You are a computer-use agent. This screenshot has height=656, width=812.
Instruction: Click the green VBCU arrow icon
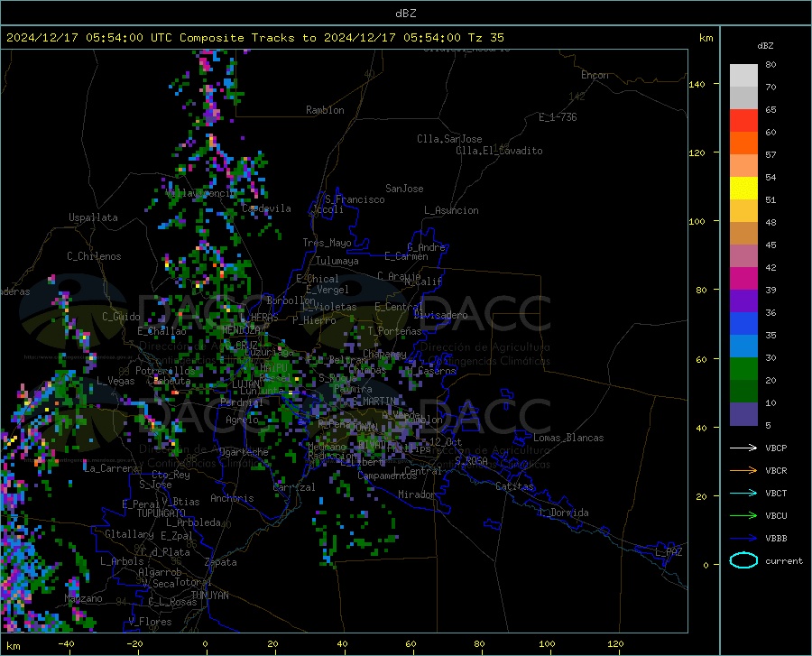click(743, 515)
